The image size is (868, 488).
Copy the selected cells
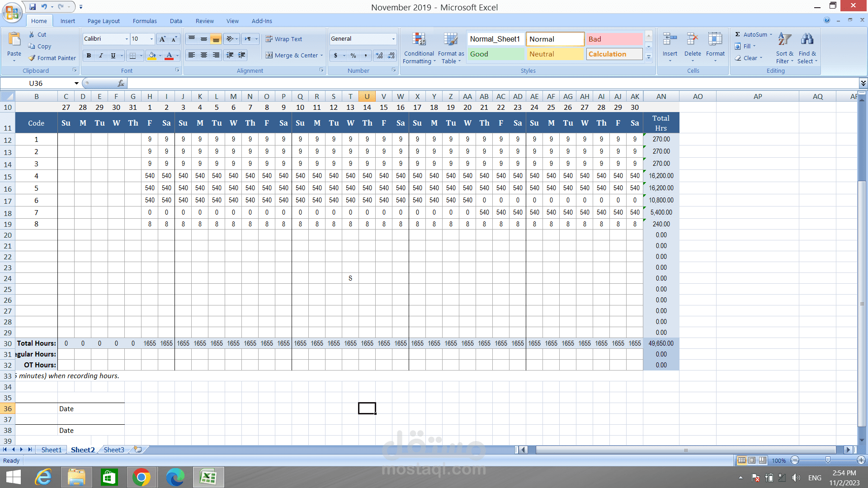click(39, 46)
